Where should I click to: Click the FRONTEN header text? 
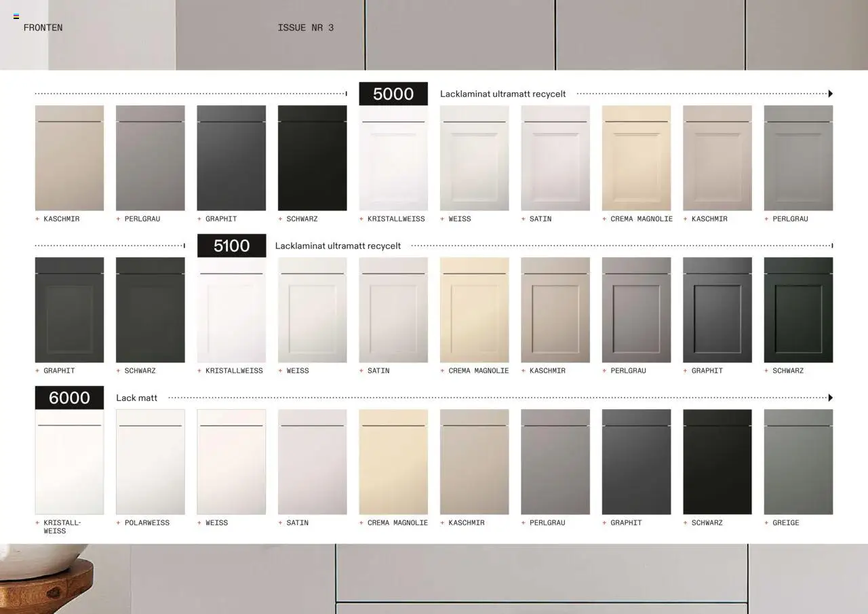[43, 28]
